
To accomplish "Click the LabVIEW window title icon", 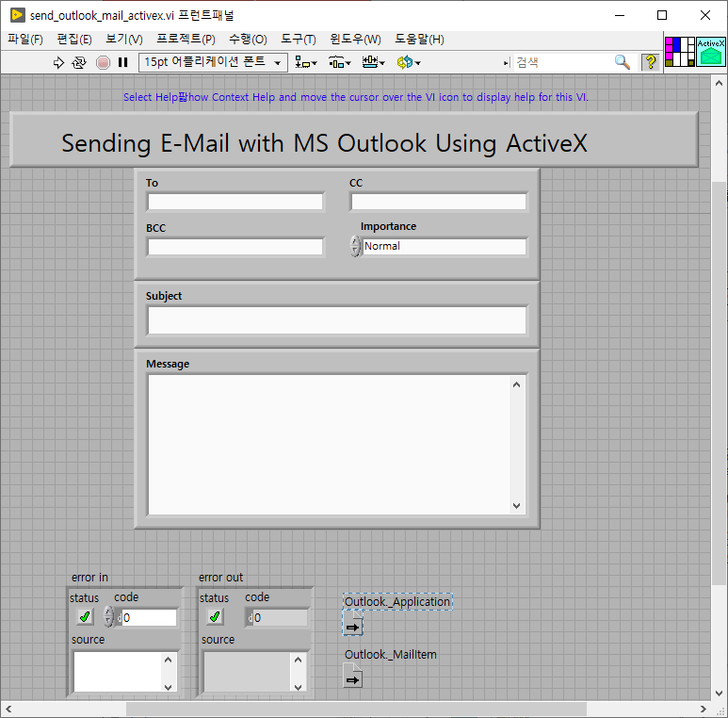I will pos(17,15).
